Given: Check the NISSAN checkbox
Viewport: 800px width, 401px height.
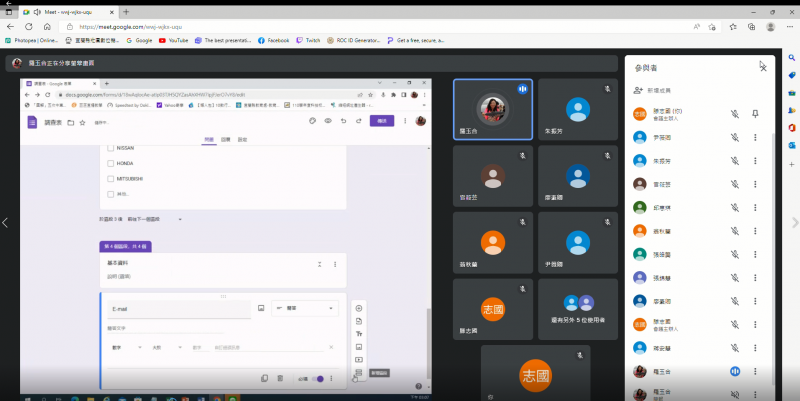Looking at the screenshot, I should tap(110, 148).
